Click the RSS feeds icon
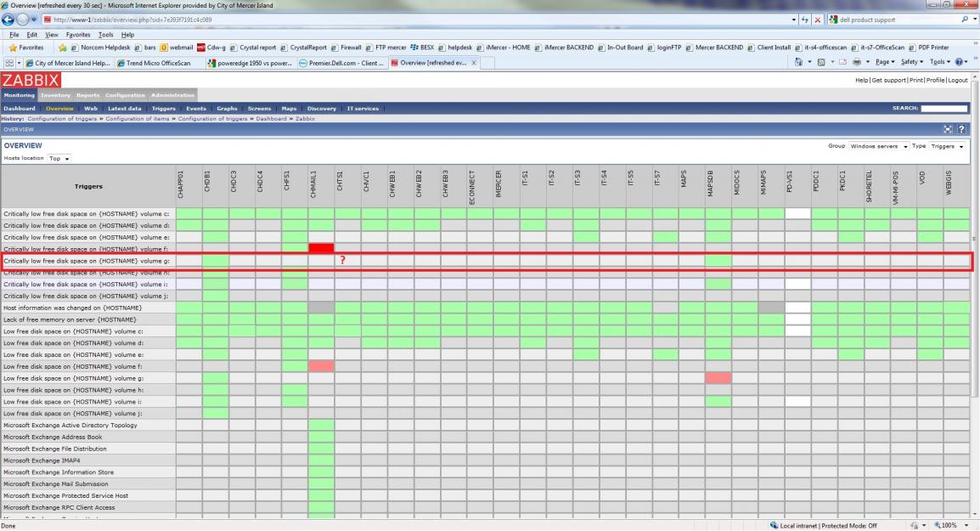The width and height of the screenshot is (980, 531). pos(820,63)
